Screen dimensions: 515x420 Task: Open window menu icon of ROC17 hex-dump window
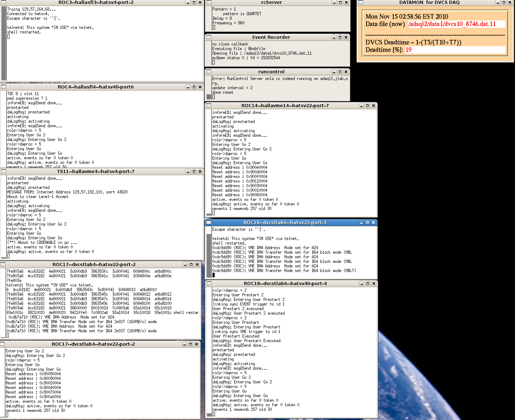click(x=3, y=264)
